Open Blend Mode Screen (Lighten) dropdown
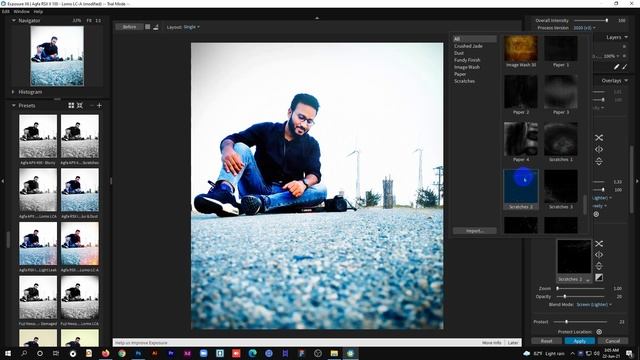This screenshot has height=360, width=640. point(594,304)
